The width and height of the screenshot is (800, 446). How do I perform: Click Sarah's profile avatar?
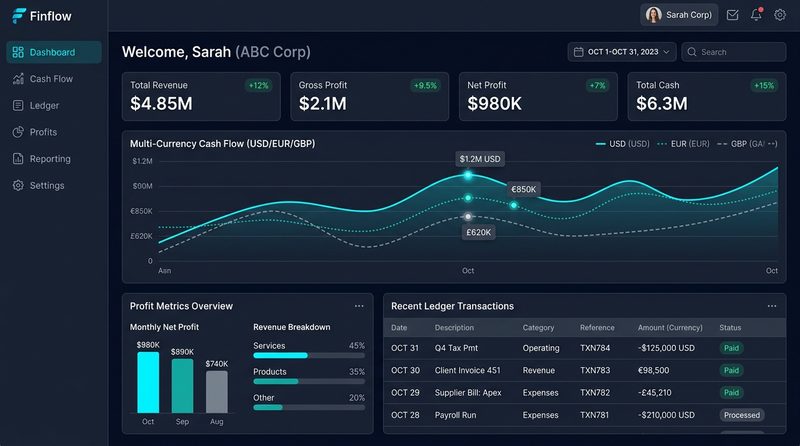tap(654, 15)
